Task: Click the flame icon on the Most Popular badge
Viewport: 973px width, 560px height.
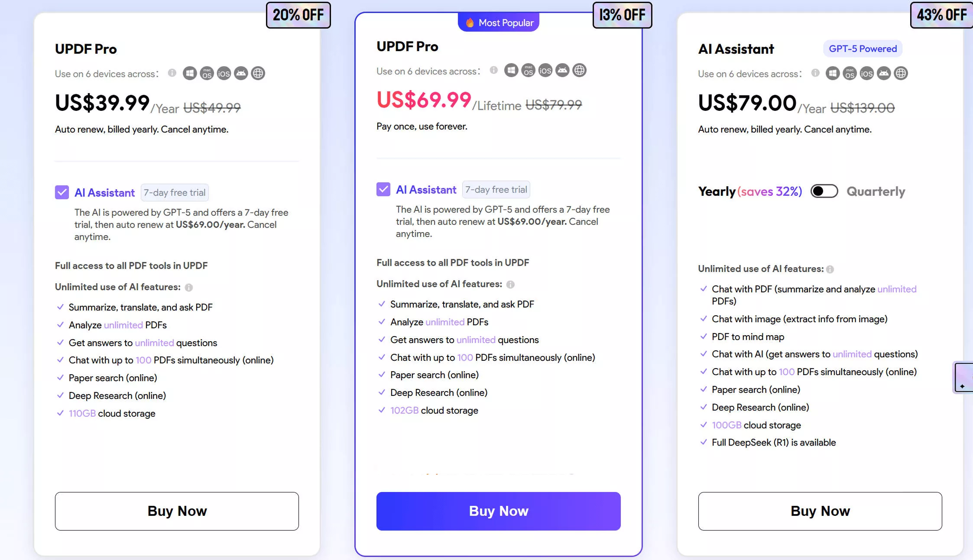Action: click(469, 22)
